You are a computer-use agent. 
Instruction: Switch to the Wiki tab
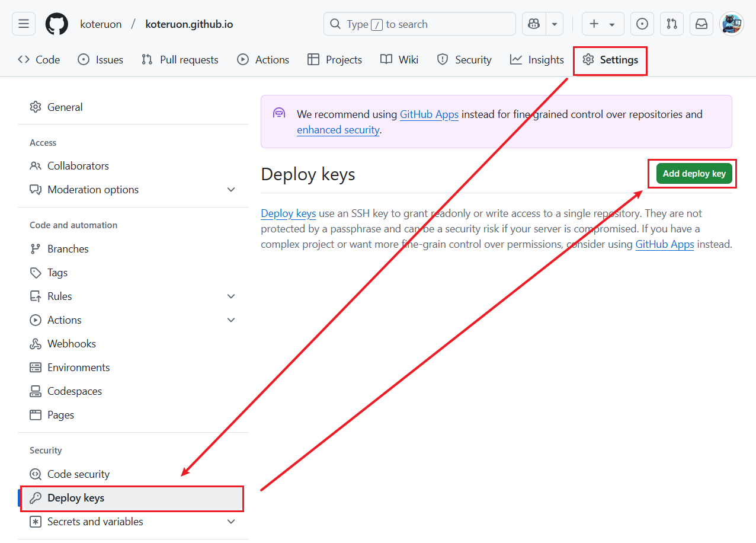(x=399, y=59)
